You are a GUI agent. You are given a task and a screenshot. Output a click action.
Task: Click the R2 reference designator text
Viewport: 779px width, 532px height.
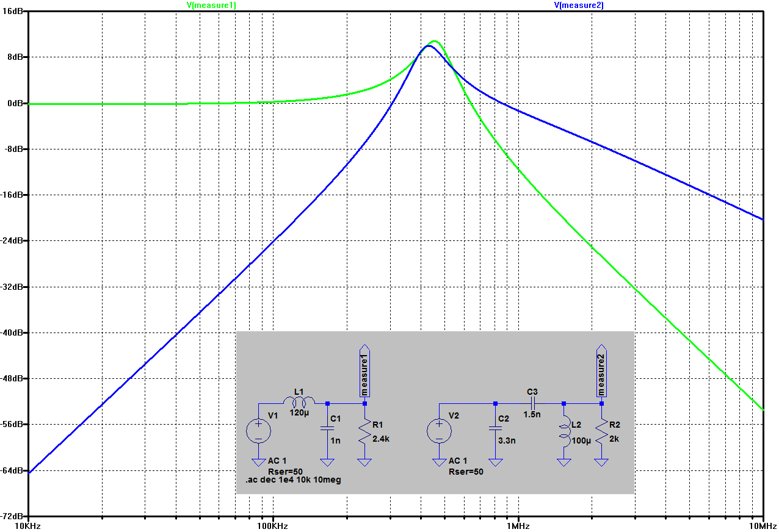point(615,424)
